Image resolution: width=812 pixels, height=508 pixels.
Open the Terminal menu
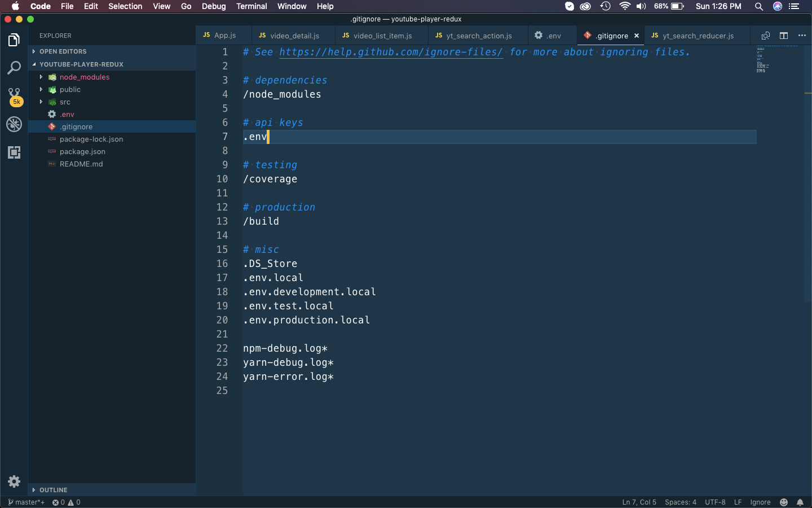(x=251, y=6)
